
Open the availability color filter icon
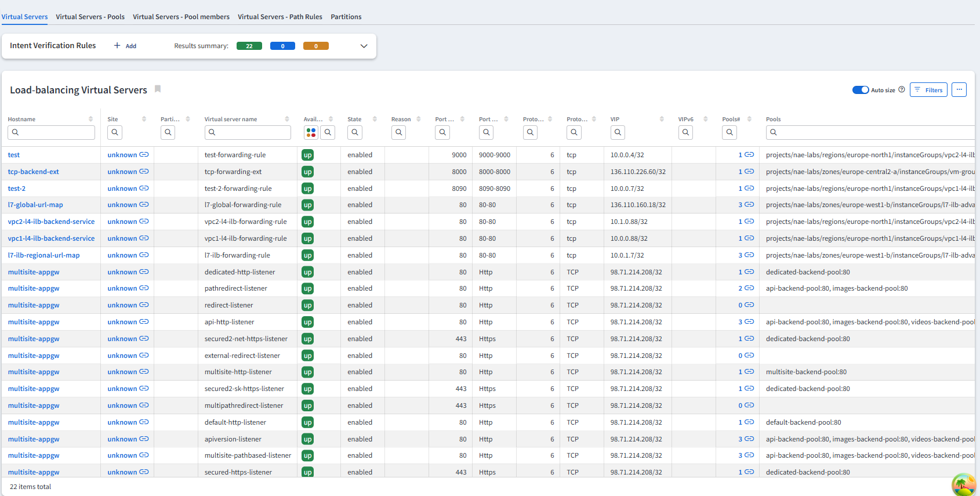(311, 133)
